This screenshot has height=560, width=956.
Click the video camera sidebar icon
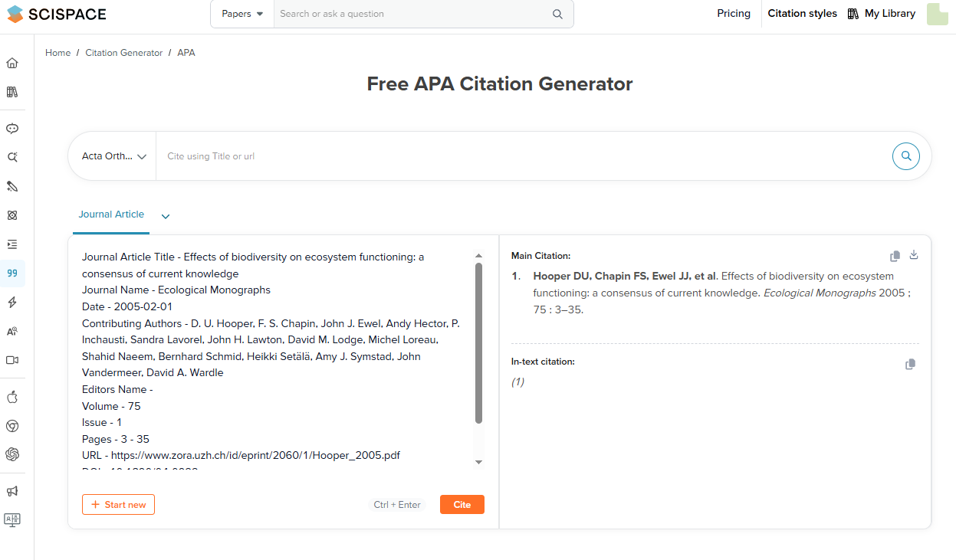coord(12,360)
